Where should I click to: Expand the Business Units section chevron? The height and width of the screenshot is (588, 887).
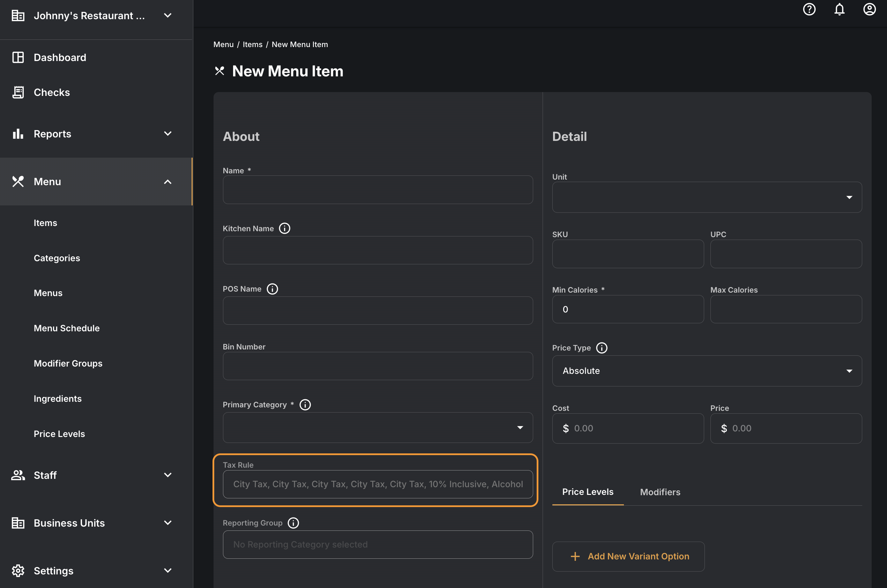pos(168,522)
